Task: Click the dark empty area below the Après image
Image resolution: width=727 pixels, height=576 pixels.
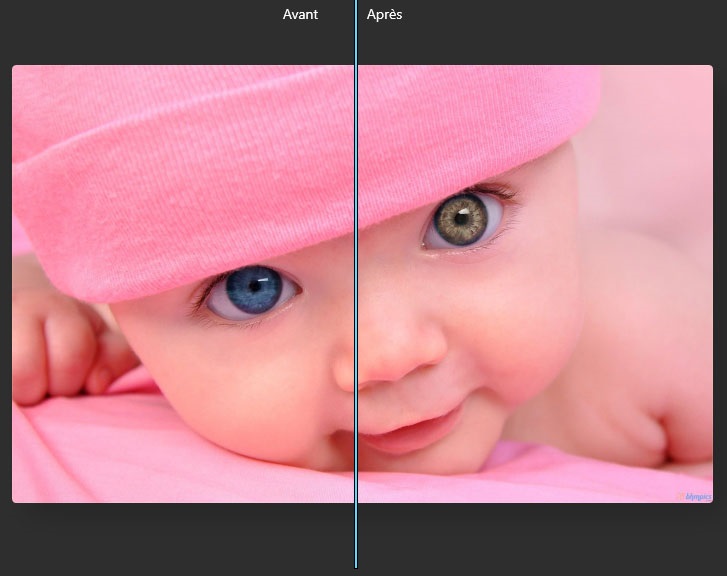Action: pos(540,538)
